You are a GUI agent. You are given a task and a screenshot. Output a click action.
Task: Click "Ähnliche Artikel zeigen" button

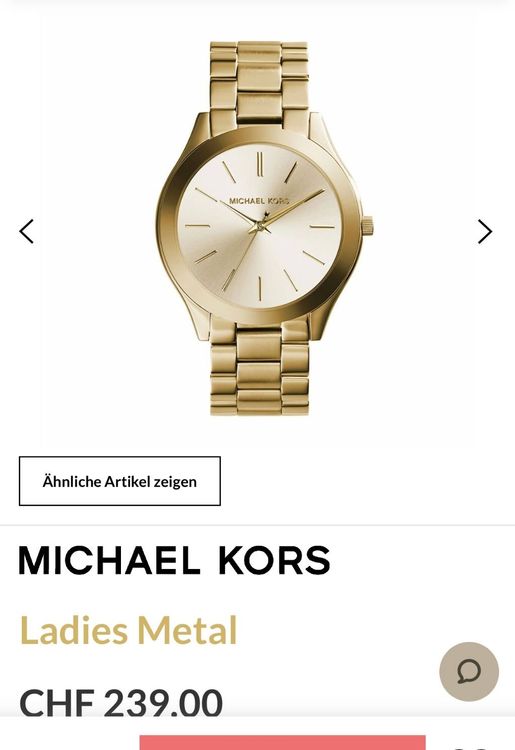click(120, 481)
